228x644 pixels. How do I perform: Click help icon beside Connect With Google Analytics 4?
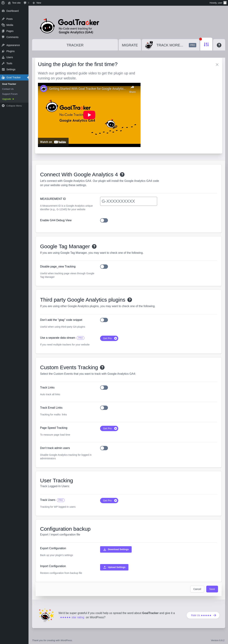(122, 175)
